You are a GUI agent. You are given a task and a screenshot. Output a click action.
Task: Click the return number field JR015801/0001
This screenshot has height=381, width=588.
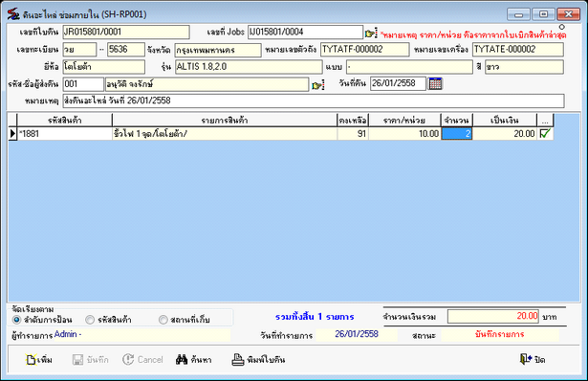click(126, 32)
